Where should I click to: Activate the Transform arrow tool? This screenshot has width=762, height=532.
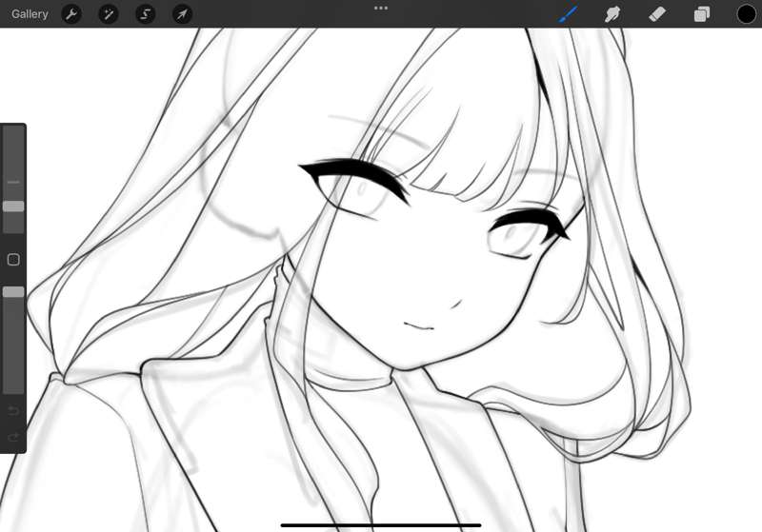click(182, 14)
